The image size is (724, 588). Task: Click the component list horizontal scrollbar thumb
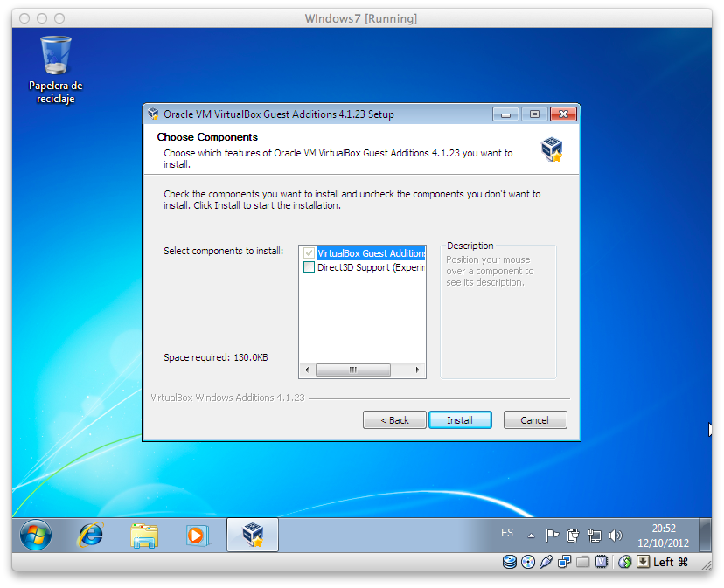tap(353, 370)
